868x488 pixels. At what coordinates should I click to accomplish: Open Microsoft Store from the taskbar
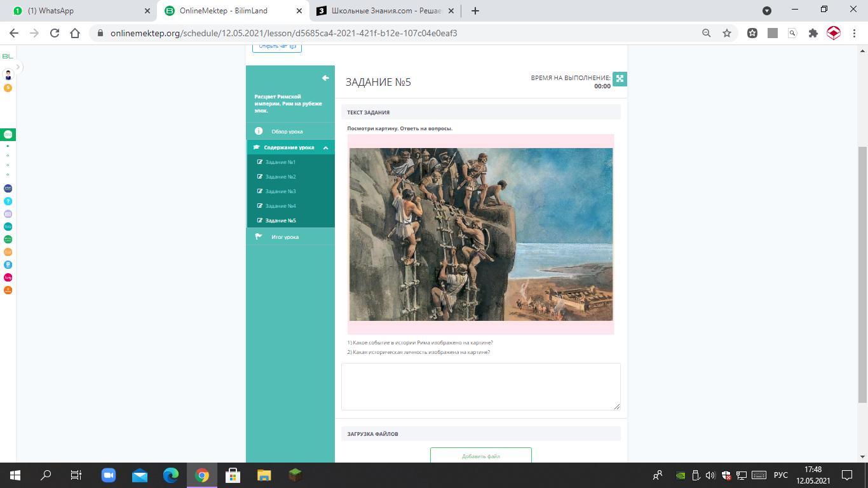point(233,475)
